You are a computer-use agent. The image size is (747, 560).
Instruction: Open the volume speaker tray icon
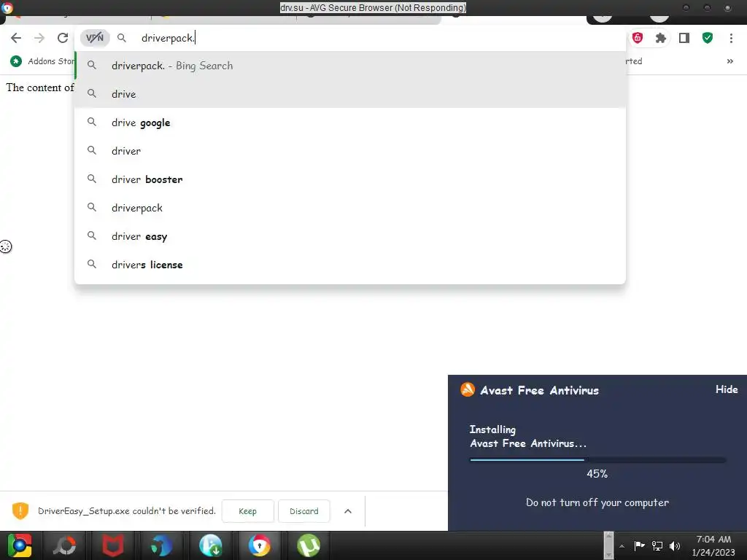click(675, 545)
